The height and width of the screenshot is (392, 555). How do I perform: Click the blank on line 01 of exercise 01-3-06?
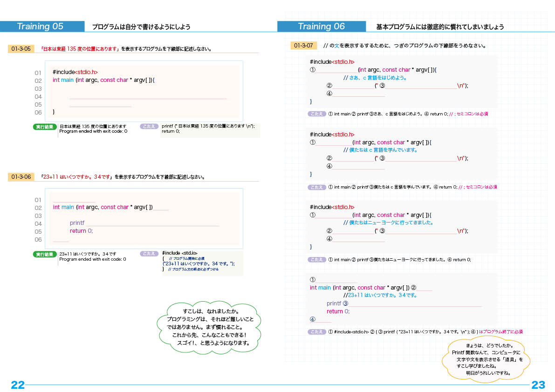click(x=74, y=200)
